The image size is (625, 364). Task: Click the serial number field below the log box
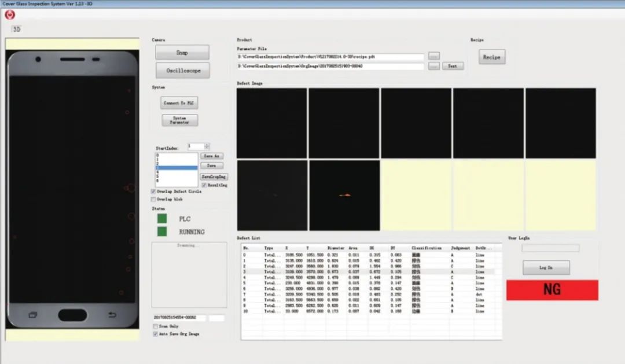179,318
